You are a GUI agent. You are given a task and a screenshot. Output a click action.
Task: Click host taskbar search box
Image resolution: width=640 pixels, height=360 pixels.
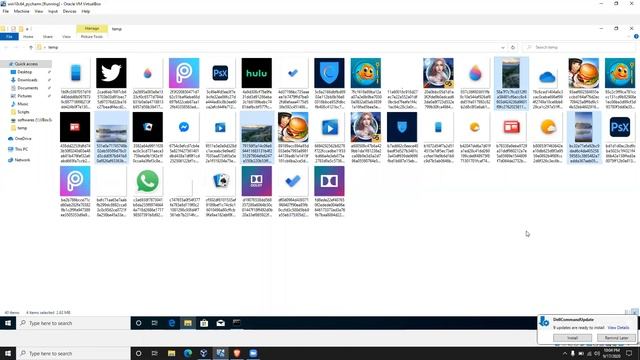(73, 353)
